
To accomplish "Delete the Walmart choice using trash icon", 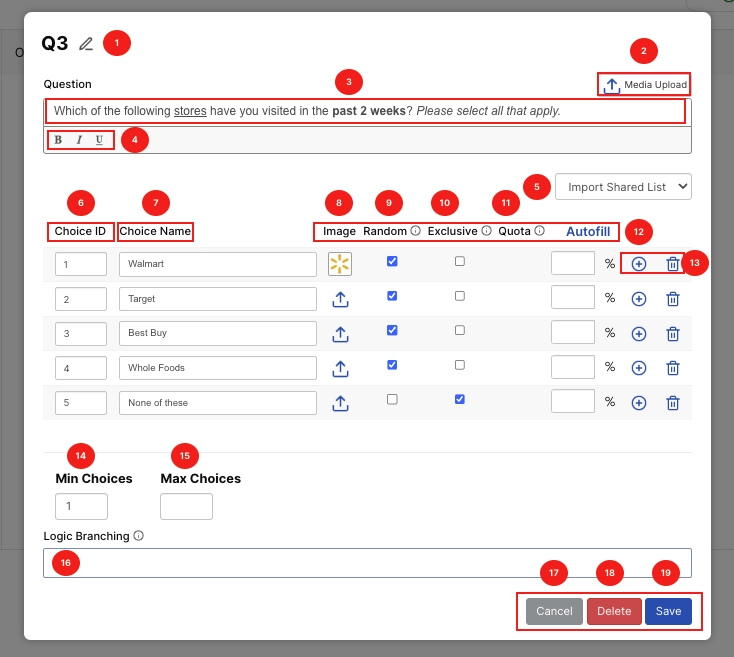I will pos(673,264).
